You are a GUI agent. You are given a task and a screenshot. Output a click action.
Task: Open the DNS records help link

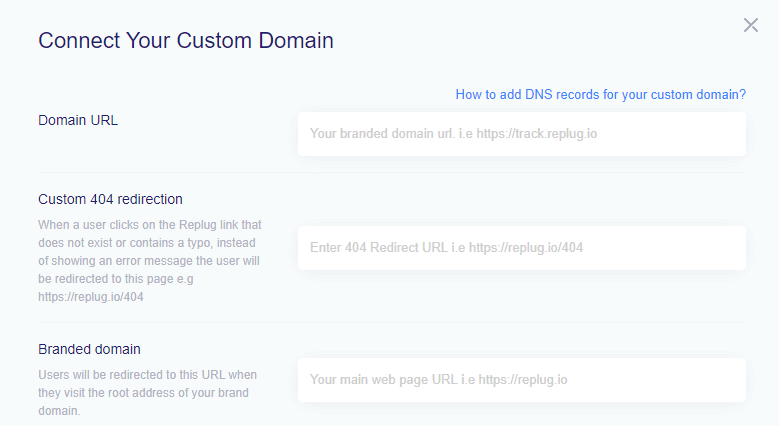coord(601,94)
